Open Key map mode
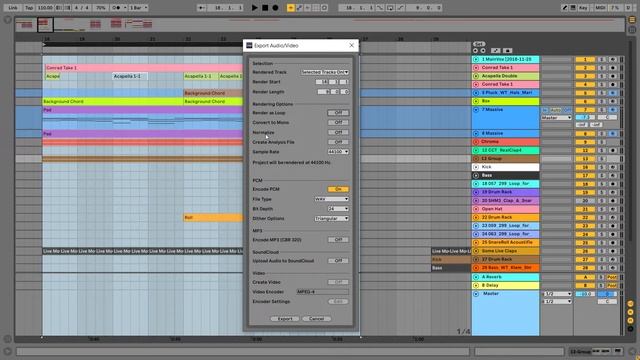This screenshot has width=640, height=360. point(584,8)
